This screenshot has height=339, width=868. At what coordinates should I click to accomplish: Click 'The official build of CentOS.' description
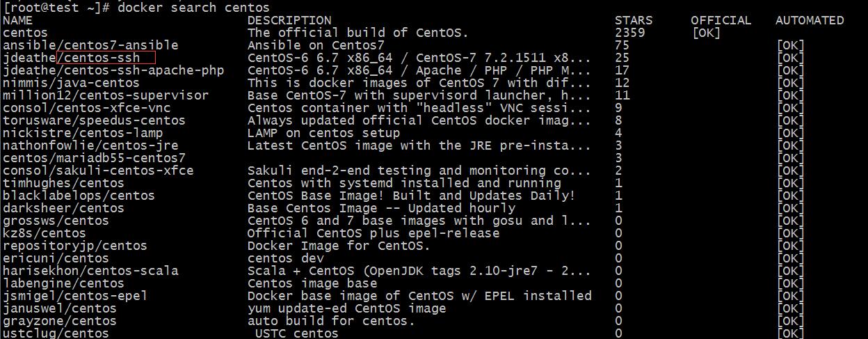tap(357, 33)
